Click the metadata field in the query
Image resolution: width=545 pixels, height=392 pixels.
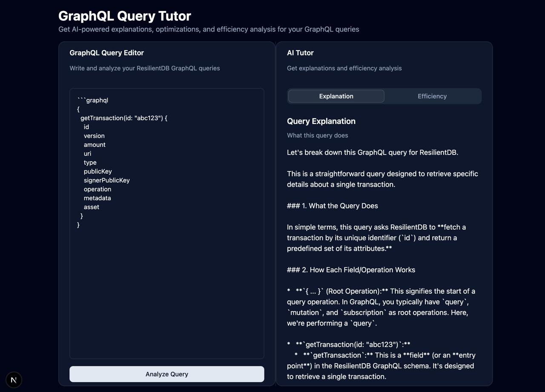pos(97,198)
